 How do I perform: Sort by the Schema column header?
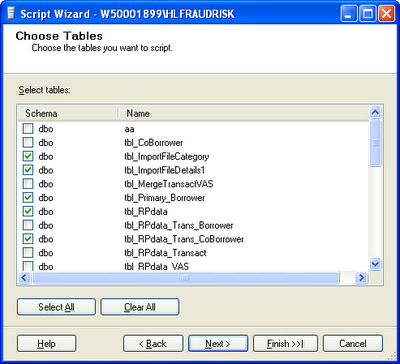(67, 113)
